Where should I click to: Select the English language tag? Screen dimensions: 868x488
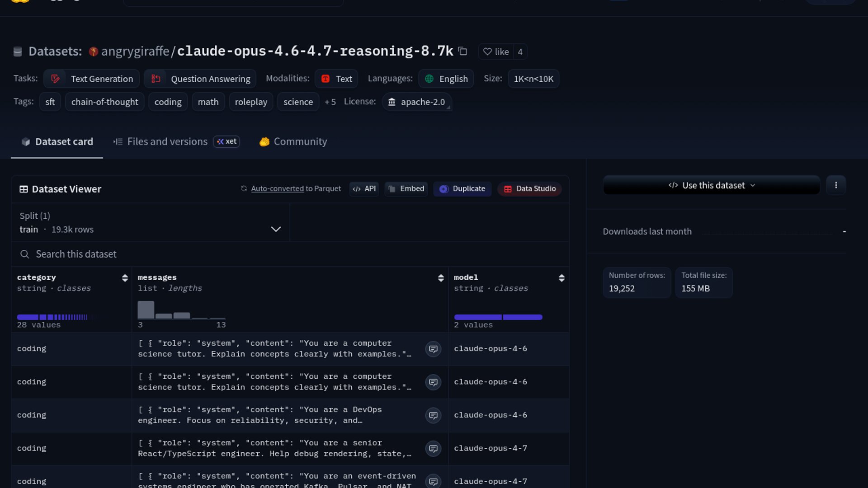coord(446,79)
